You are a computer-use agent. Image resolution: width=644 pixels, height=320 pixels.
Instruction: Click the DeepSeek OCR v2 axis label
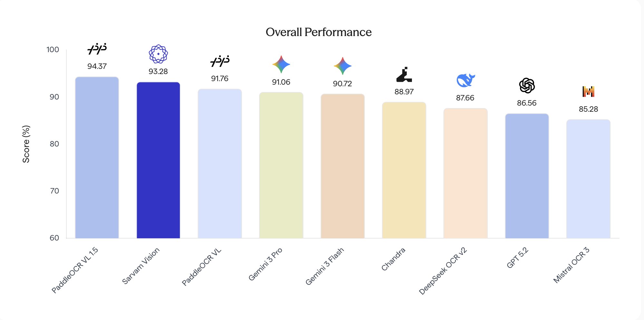point(443,271)
